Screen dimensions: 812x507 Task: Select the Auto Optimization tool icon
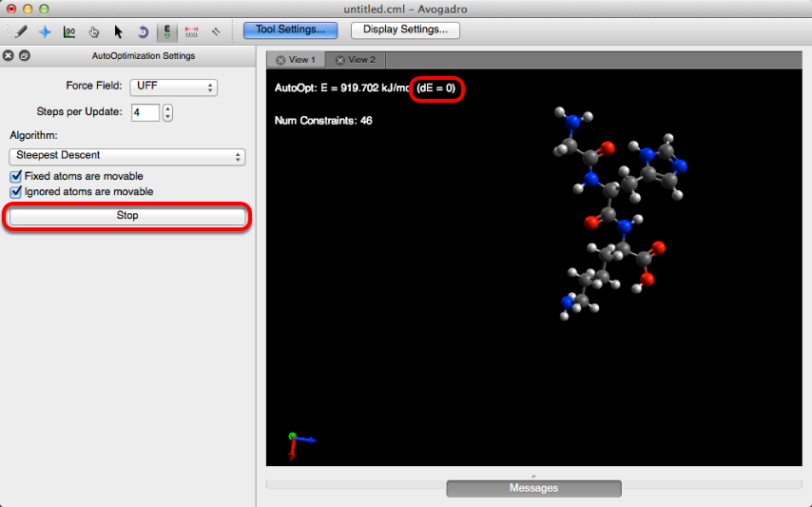click(x=167, y=30)
